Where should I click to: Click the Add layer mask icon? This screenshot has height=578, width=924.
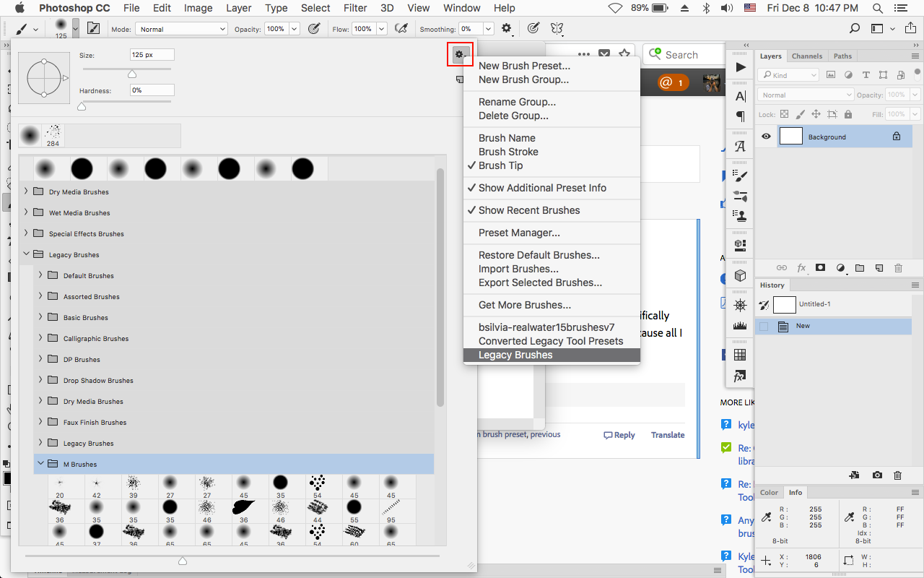821,267
